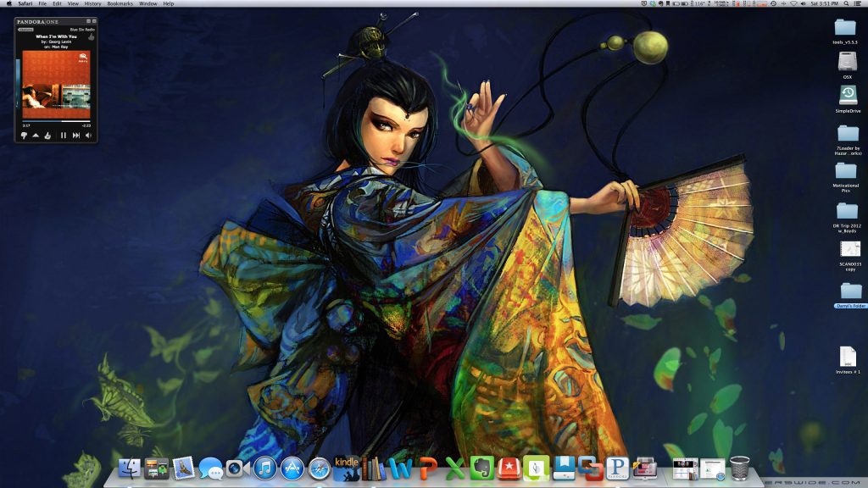Click the song title When I'm With You
Screen dimensions: 868x488
coord(56,36)
